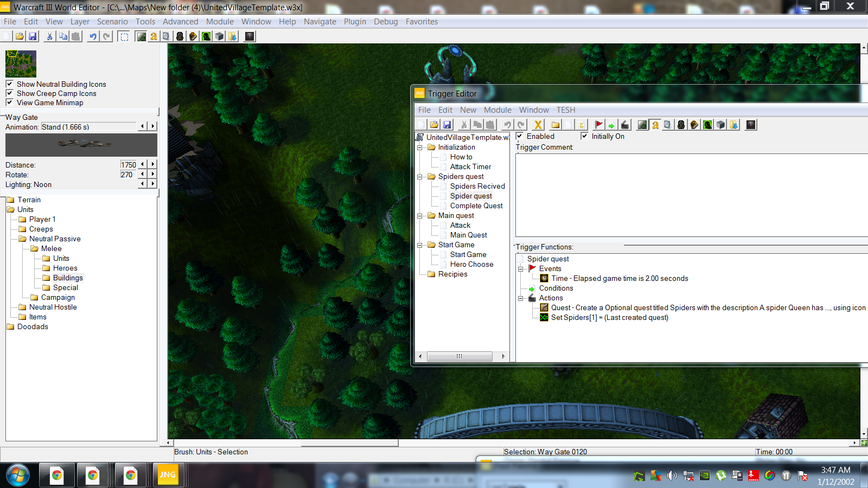
Task: Select the Complete Quest trigger
Action: (476, 206)
